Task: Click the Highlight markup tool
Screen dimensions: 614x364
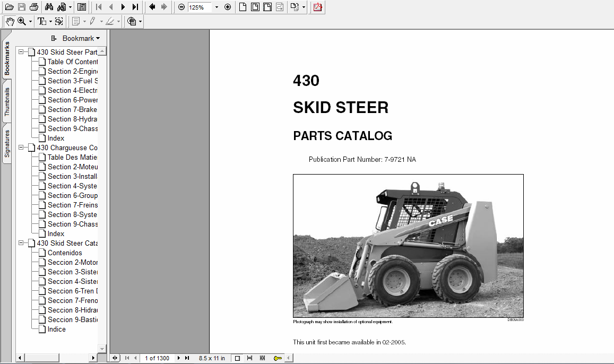Action: pos(110,22)
